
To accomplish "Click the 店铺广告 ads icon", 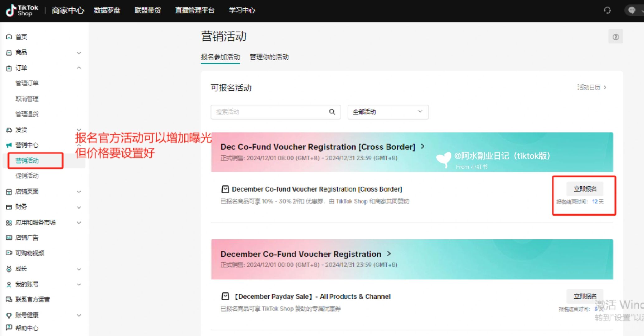I will pyautogui.click(x=9, y=238).
